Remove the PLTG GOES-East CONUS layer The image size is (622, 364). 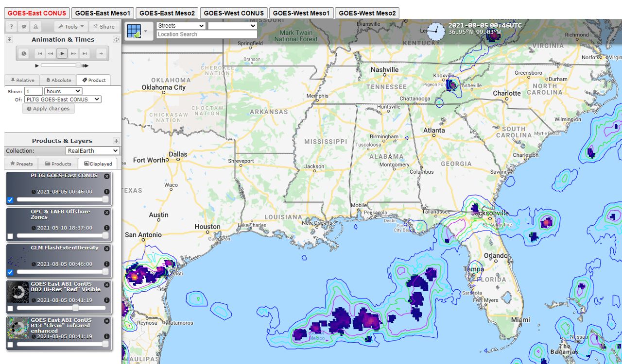(107, 176)
